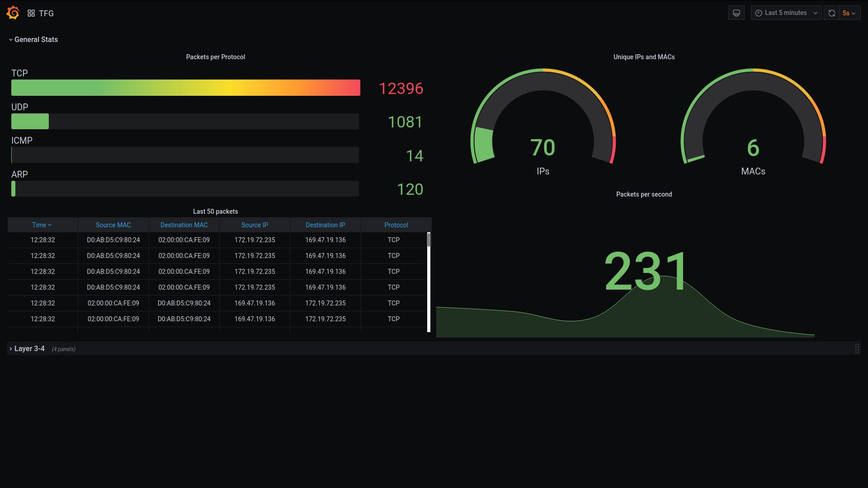Click the Packets per second panel title
The height and width of the screenshot is (488, 868).
[644, 194]
